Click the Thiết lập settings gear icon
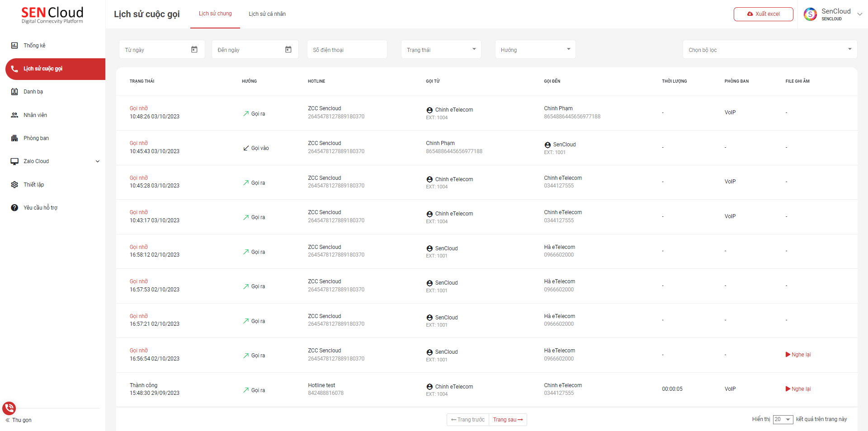The image size is (868, 431). pos(14,185)
